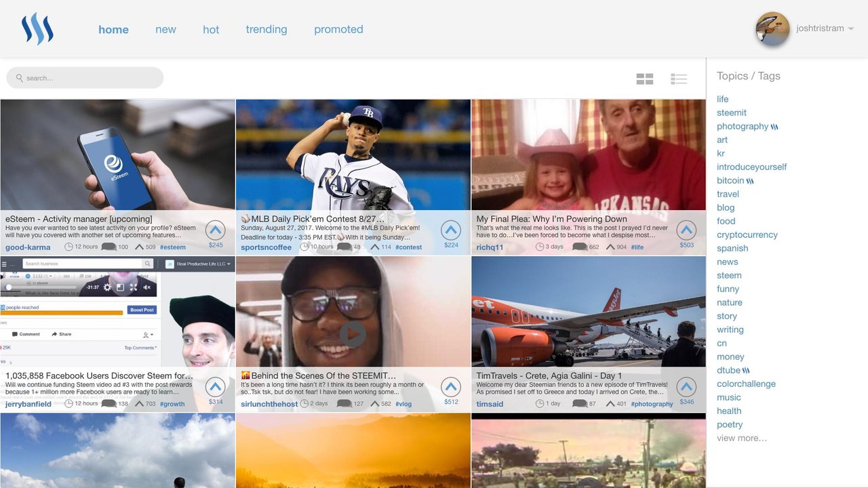Open author good-karma profile
This screenshot has width=868, height=488.
[28, 247]
